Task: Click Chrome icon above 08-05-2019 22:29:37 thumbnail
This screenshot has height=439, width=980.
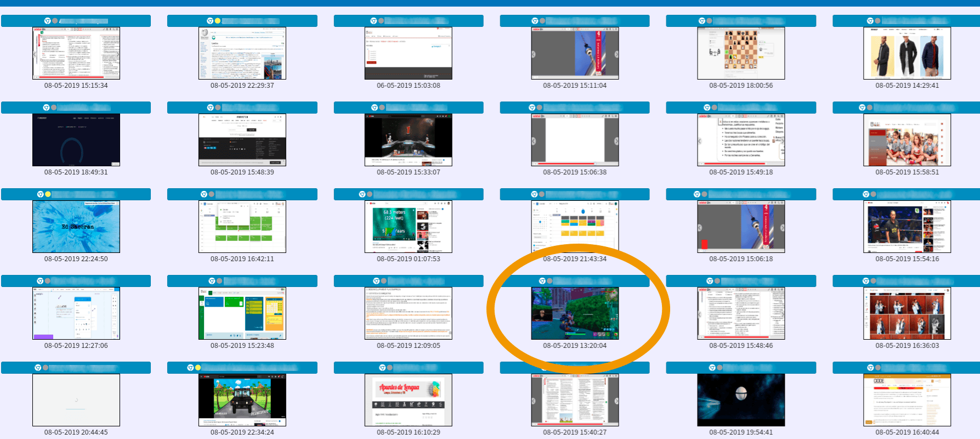Action: pyautogui.click(x=210, y=21)
